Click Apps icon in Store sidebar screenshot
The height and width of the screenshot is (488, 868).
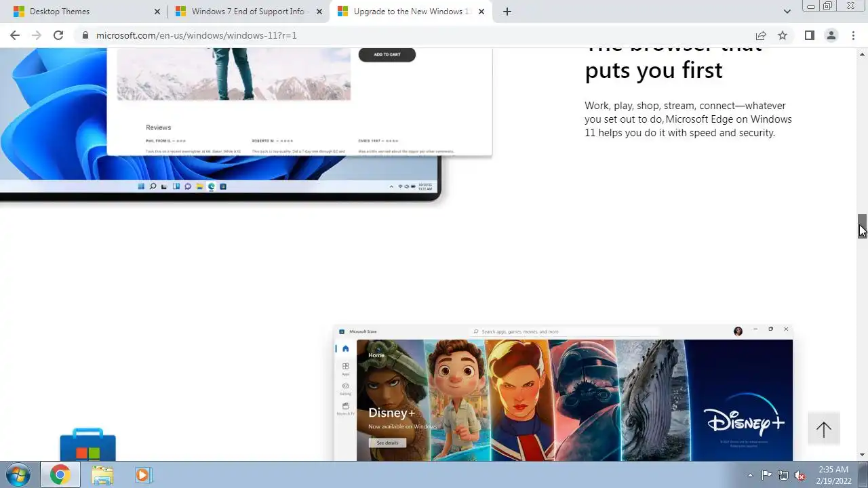(x=345, y=368)
